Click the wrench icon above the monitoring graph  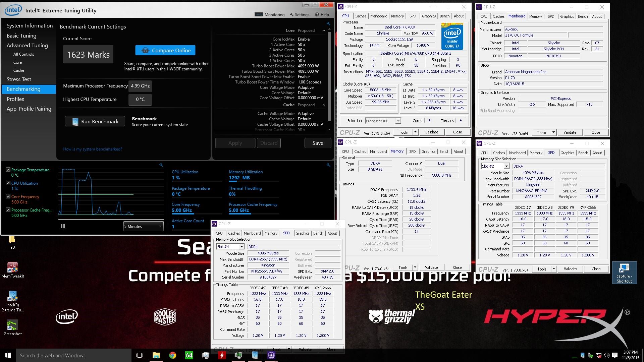coord(161,165)
